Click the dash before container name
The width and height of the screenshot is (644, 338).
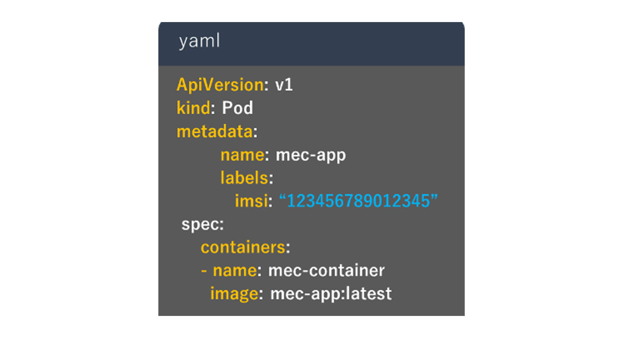[x=204, y=270]
